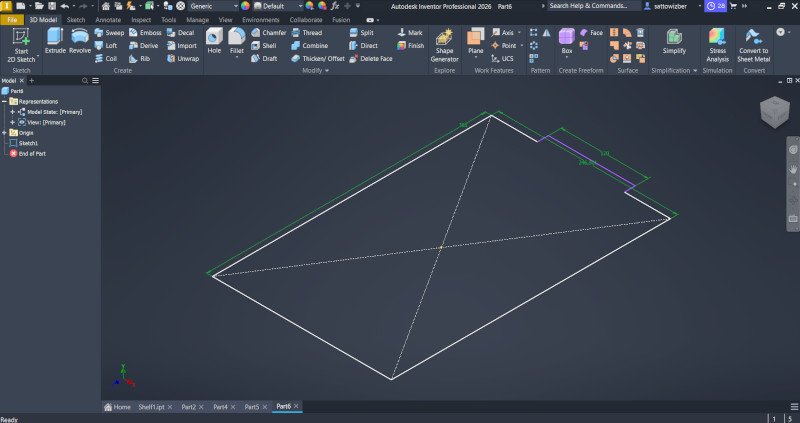This screenshot has width=800, height=423.
Task: Open the Environments ribbon tab
Action: [261, 20]
